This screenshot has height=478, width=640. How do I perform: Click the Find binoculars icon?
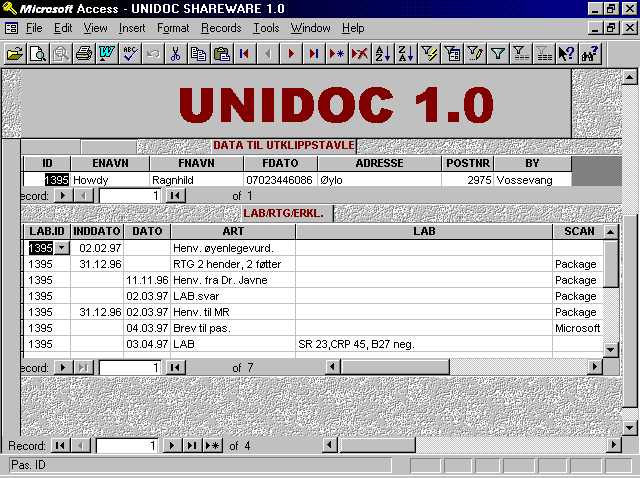point(589,54)
